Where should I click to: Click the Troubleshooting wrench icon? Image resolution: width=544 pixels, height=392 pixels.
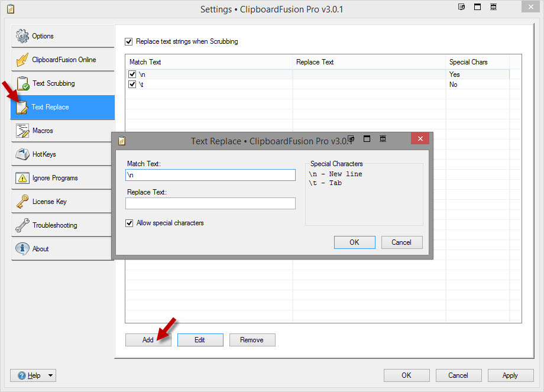click(22, 225)
